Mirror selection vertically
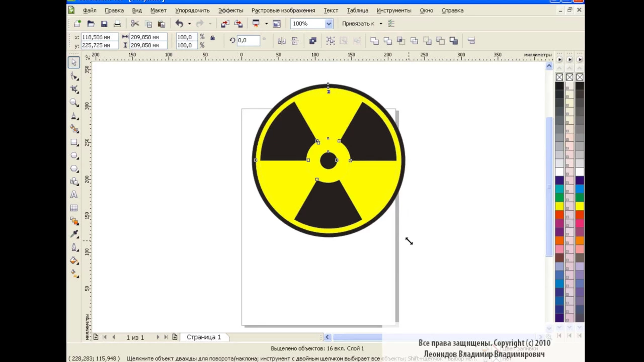The image size is (644, 362). pyautogui.click(x=295, y=41)
